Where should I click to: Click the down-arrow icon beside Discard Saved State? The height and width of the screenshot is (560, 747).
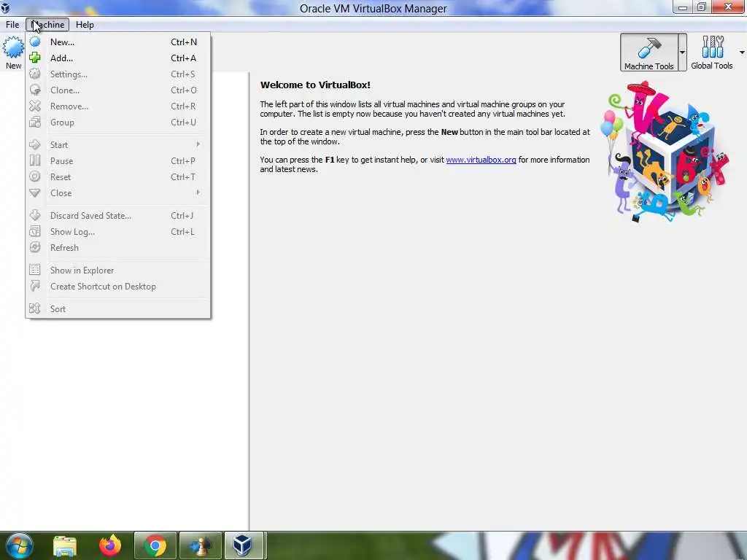(x=35, y=215)
